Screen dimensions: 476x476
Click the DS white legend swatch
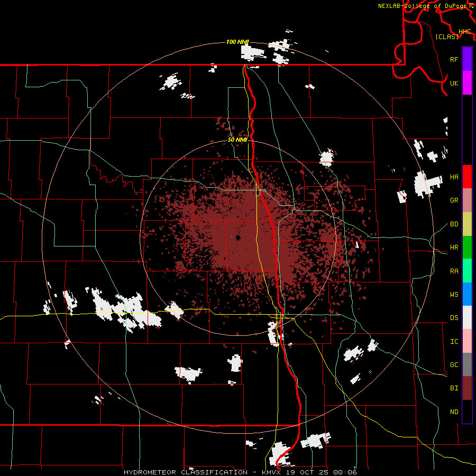[x=467, y=317]
